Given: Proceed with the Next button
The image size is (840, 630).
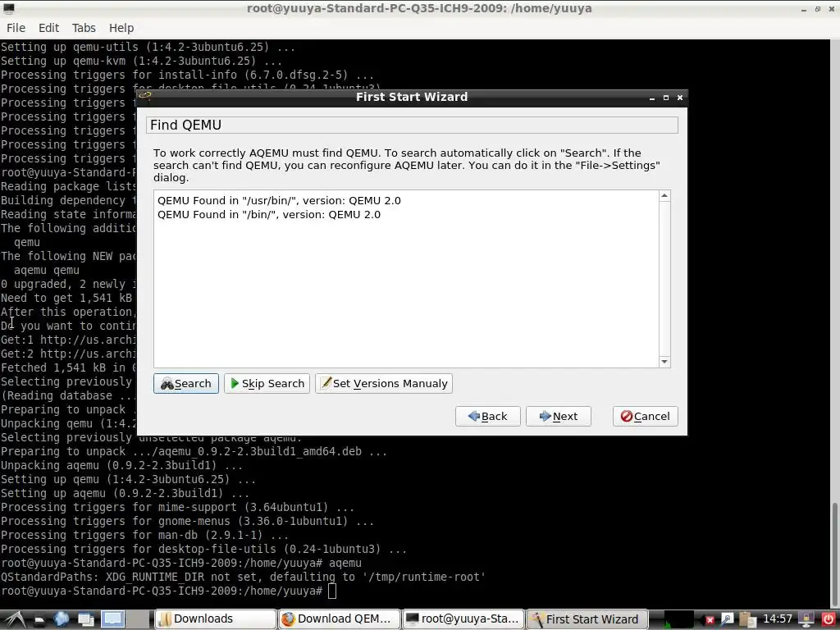Looking at the screenshot, I should tap(558, 416).
